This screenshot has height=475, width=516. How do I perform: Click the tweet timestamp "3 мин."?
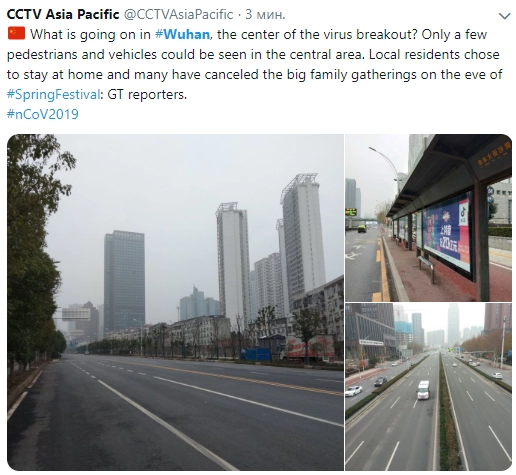click(x=265, y=14)
